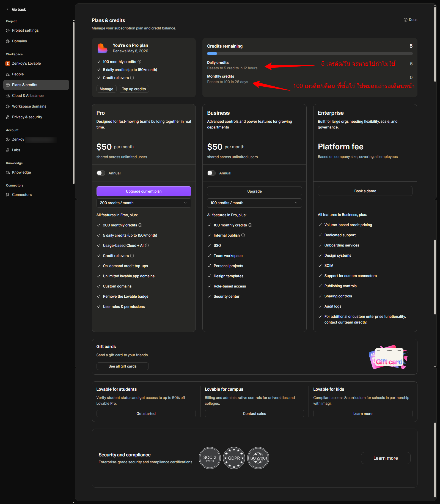Click the info icon beside Credit rollovers in current plan
This screenshot has height=504, width=440.
click(132, 78)
